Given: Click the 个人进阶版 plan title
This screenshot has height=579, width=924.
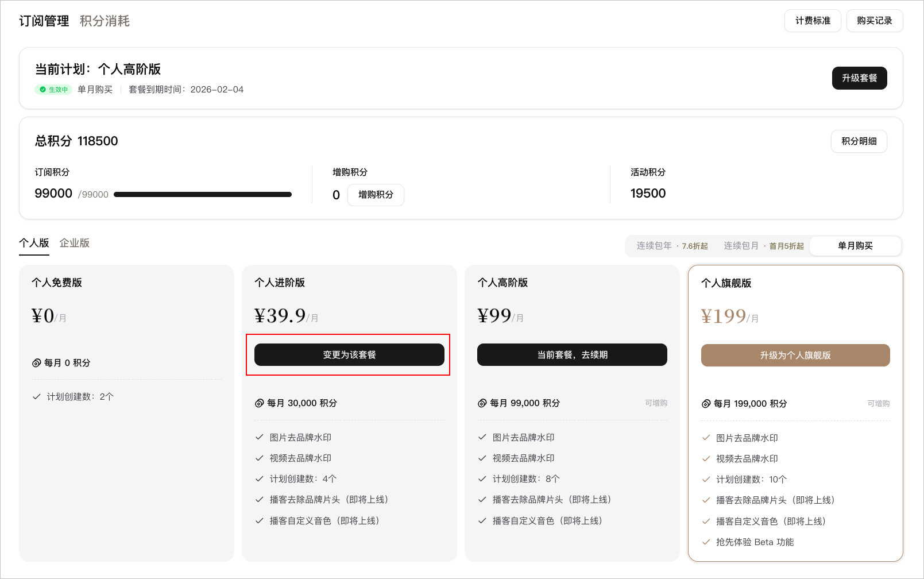Looking at the screenshot, I should click(x=280, y=283).
